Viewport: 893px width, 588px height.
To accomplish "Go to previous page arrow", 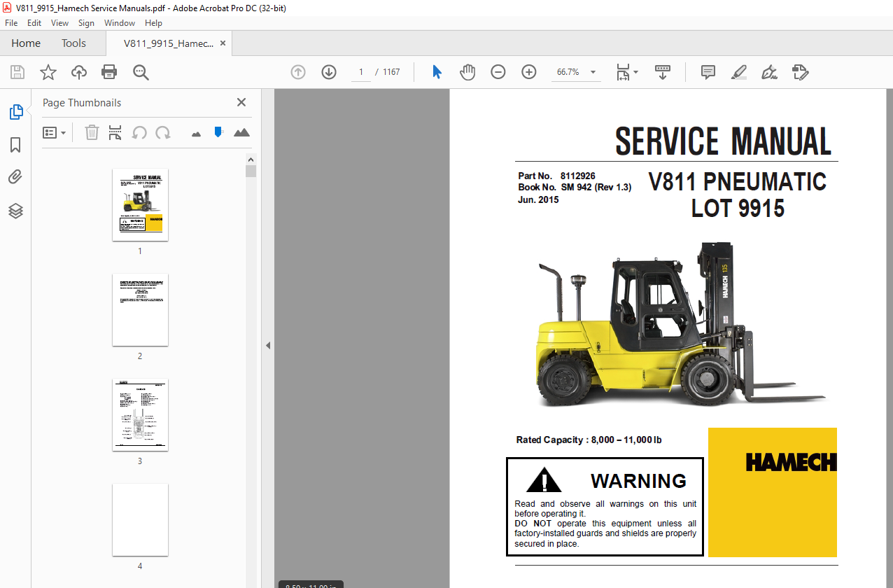I will (298, 72).
